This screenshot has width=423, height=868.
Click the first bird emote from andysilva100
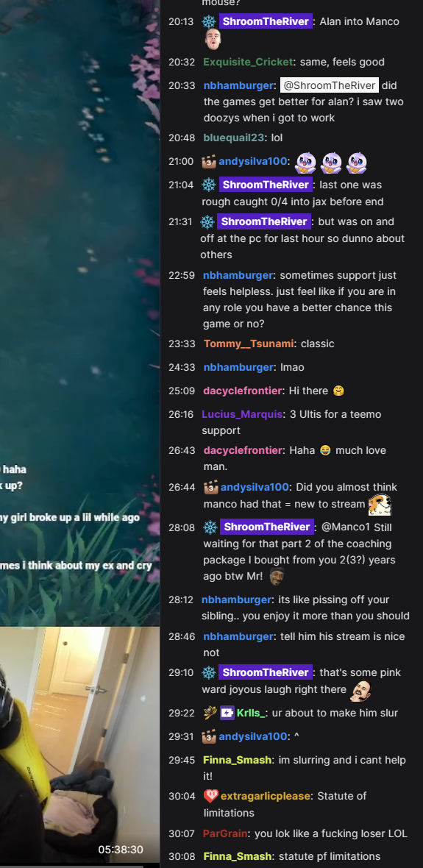[305, 163]
